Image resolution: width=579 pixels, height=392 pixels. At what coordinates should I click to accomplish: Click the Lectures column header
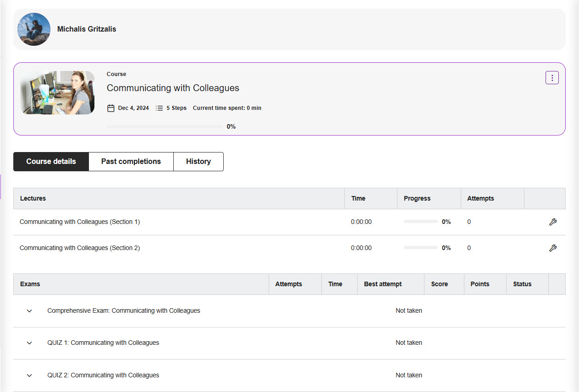33,198
